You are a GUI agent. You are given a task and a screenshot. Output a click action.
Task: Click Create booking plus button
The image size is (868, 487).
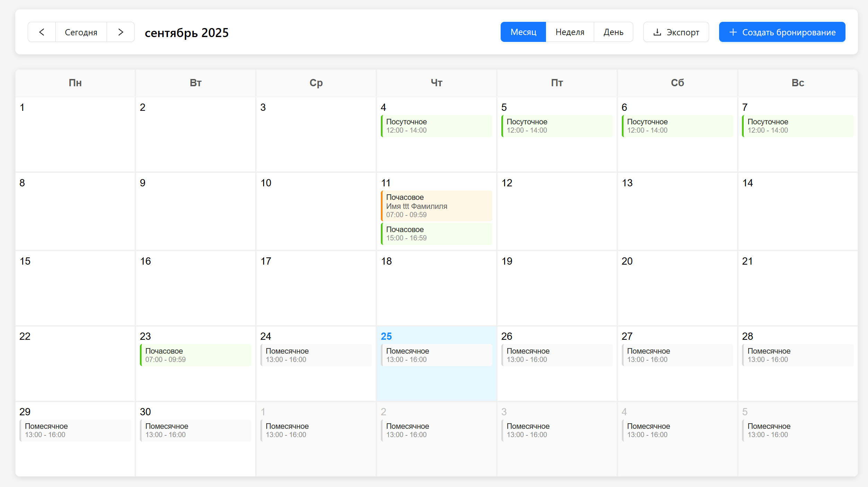click(782, 32)
